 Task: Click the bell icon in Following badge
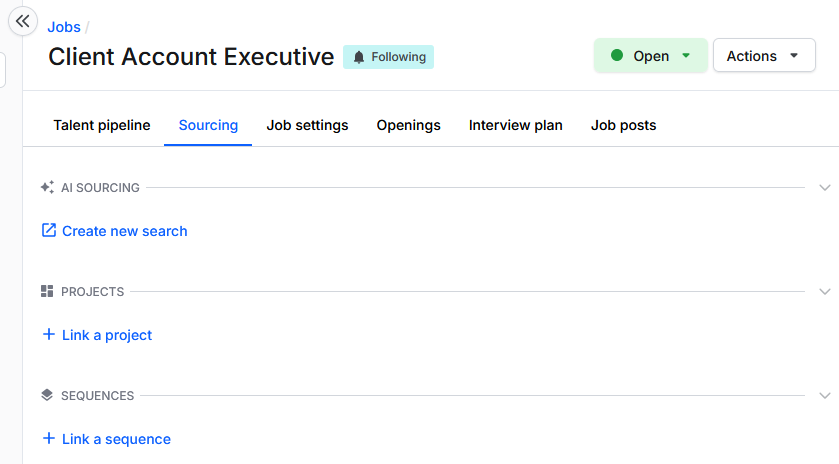pos(359,57)
